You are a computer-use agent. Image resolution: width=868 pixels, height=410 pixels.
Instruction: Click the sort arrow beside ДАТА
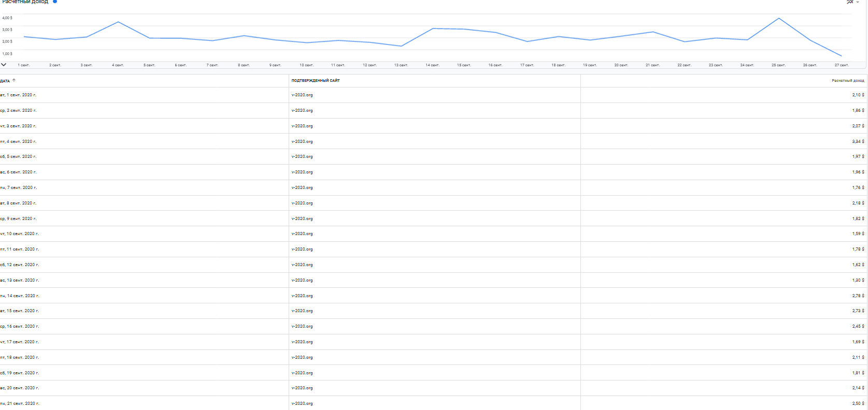[x=14, y=81]
